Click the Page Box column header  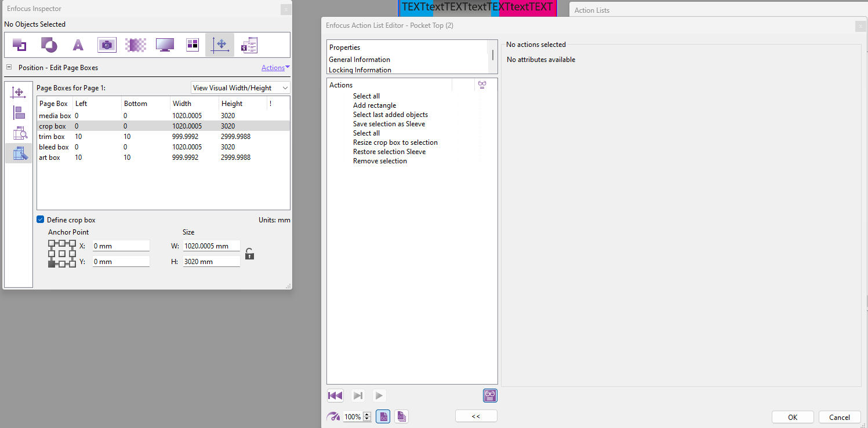[x=55, y=104]
